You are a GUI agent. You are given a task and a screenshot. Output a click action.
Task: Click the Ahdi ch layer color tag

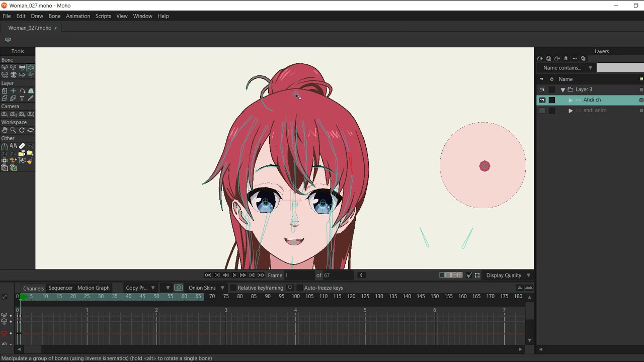coord(641,100)
